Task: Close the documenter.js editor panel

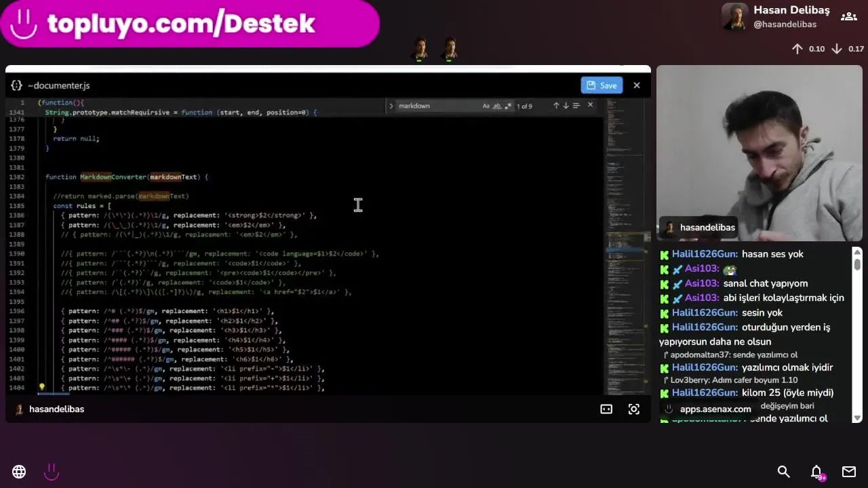Action: (x=636, y=85)
